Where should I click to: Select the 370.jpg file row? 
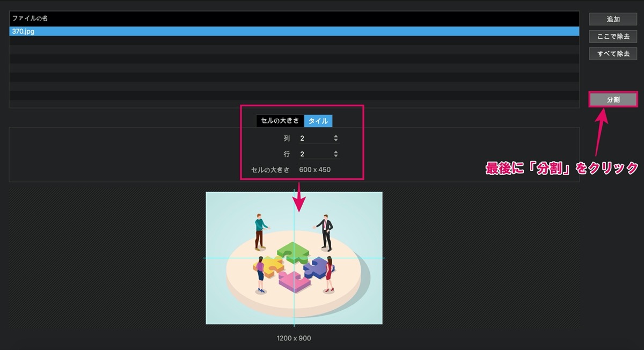[x=294, y=32]
